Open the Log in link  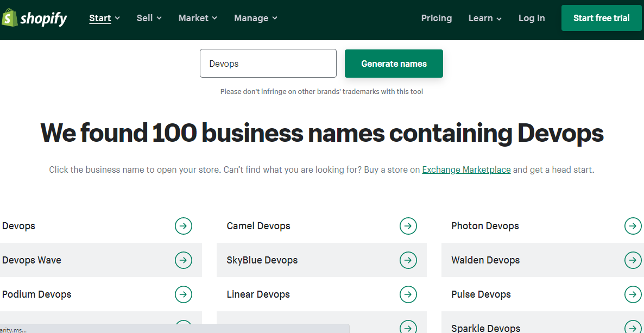(x=532, y=18)
